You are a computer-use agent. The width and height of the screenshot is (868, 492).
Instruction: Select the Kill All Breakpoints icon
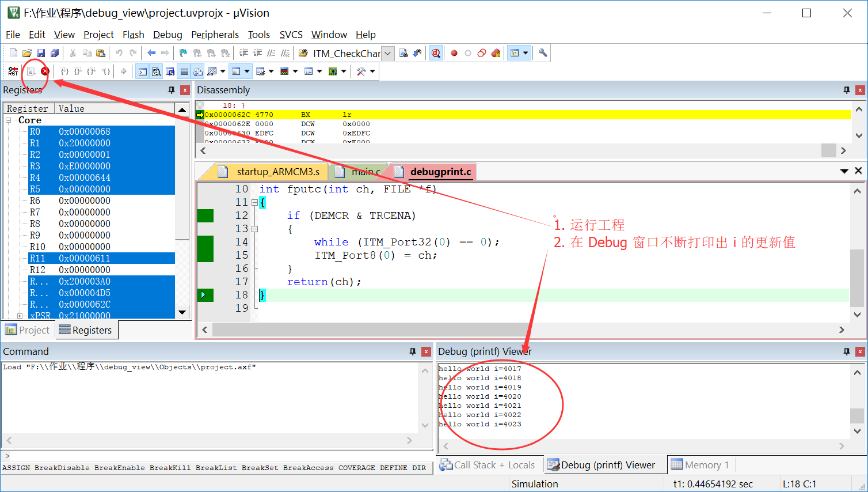click(495, 52)
